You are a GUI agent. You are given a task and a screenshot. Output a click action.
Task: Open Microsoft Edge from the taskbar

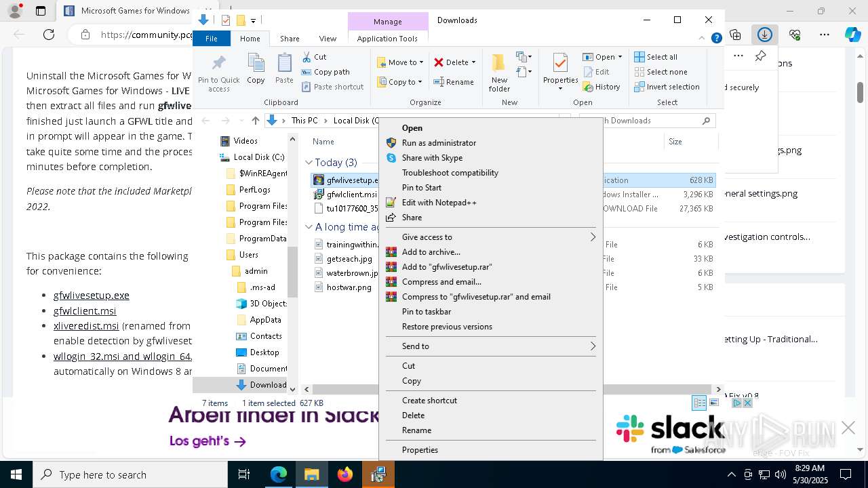point(279,474)
